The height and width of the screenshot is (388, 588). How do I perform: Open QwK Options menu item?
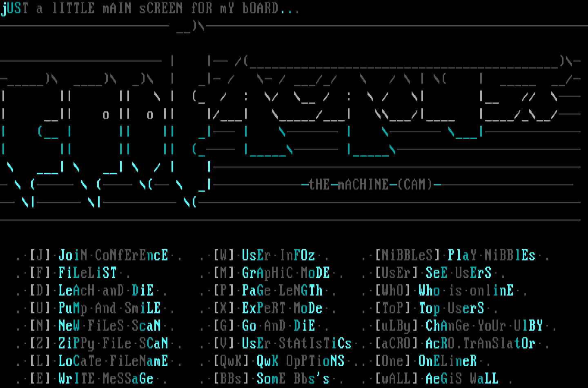point(300,361)
